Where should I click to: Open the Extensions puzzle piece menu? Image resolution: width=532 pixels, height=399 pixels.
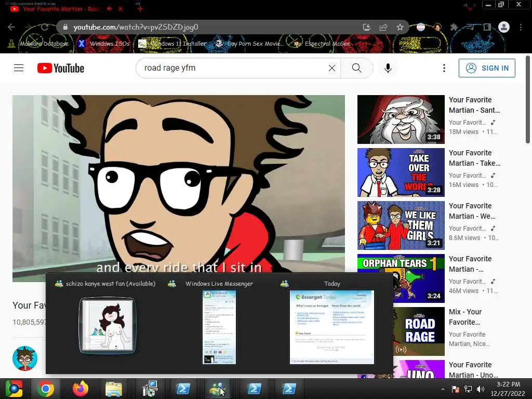tap(454, 27)
